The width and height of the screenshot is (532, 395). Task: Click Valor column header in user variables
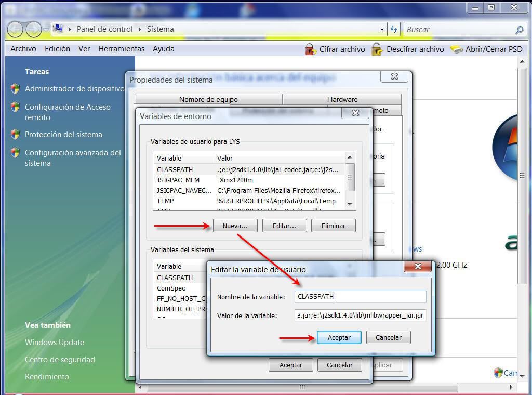coord(279,158)
